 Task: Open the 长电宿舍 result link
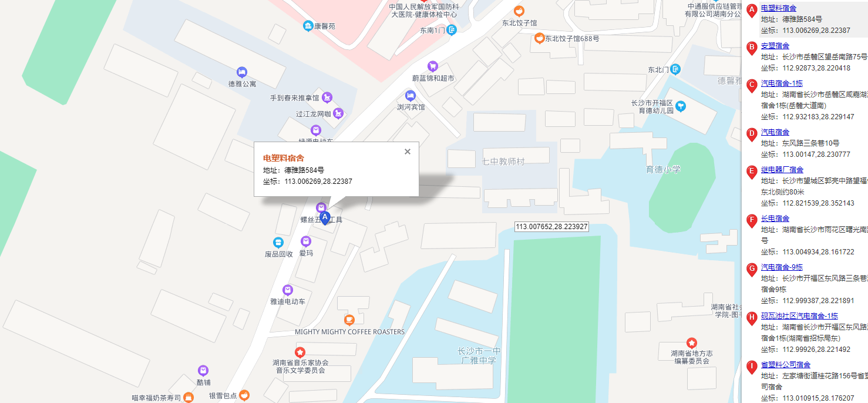tap(775, 219)
